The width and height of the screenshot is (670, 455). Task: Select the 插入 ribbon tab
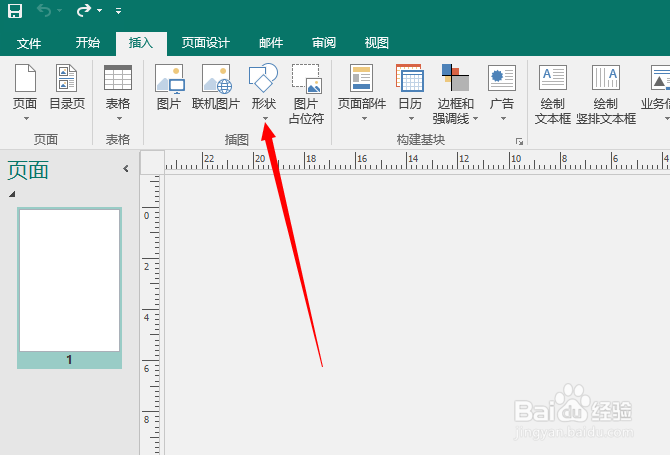141,43
